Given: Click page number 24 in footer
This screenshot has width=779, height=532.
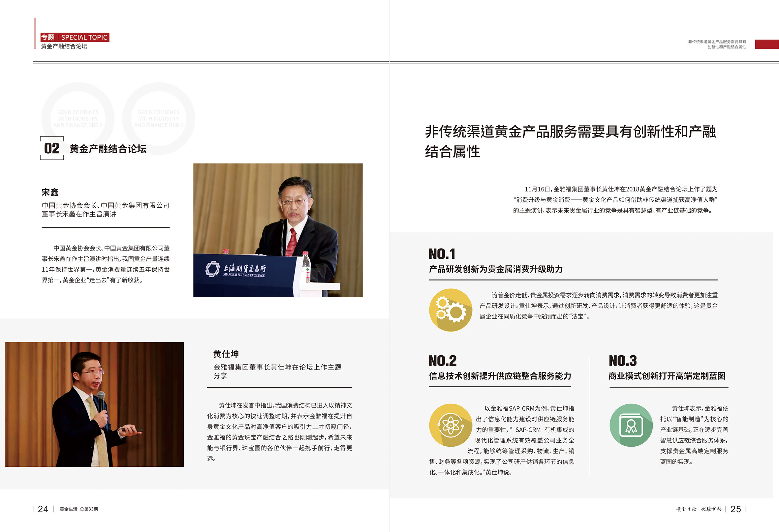Looking at the screenshot, I should pos(43,509).
